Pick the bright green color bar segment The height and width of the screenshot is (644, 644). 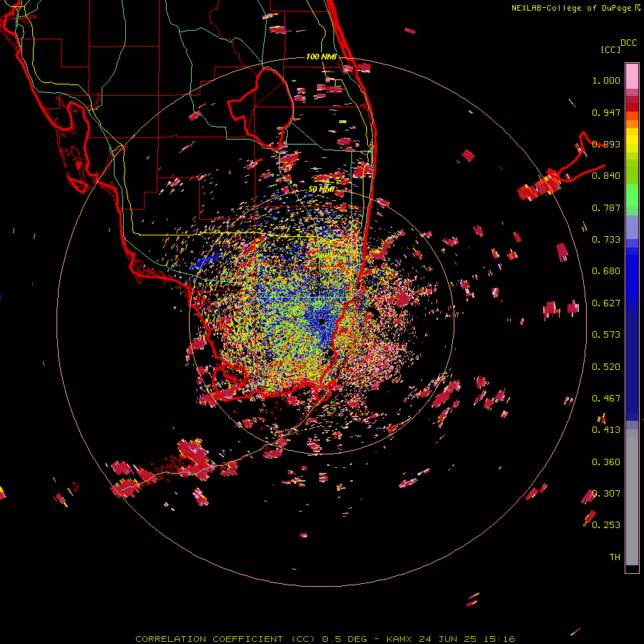click(632, 195)
